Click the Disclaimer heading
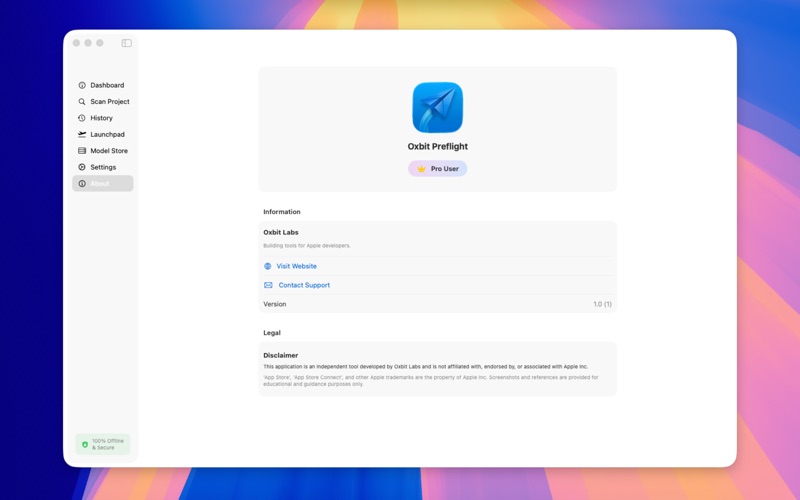 coord(281,355)
